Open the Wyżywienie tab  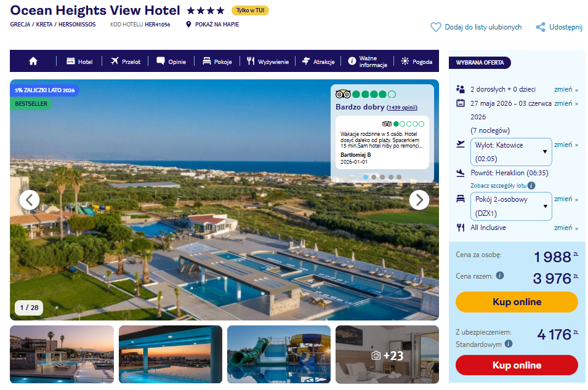268,62
